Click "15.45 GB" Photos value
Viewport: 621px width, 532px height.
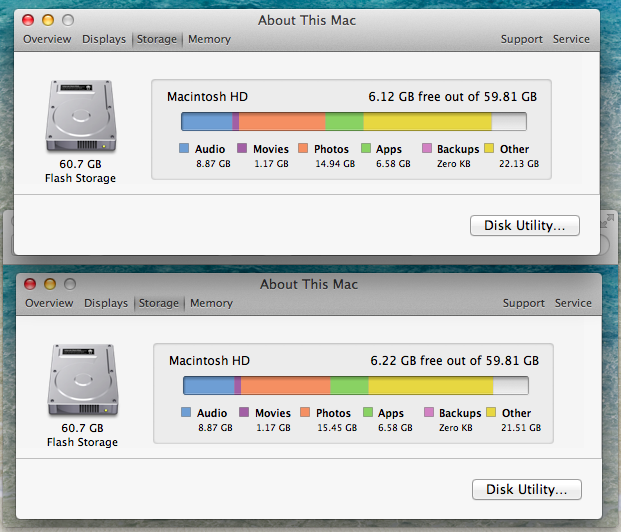click(337, 427)
